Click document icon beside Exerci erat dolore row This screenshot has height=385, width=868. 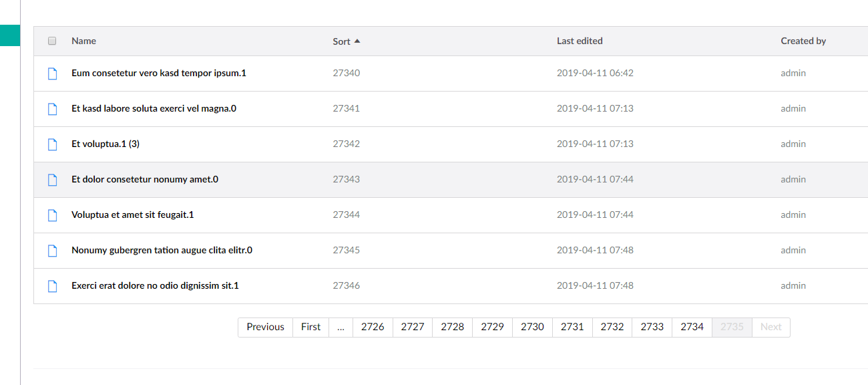click(53, 286)
